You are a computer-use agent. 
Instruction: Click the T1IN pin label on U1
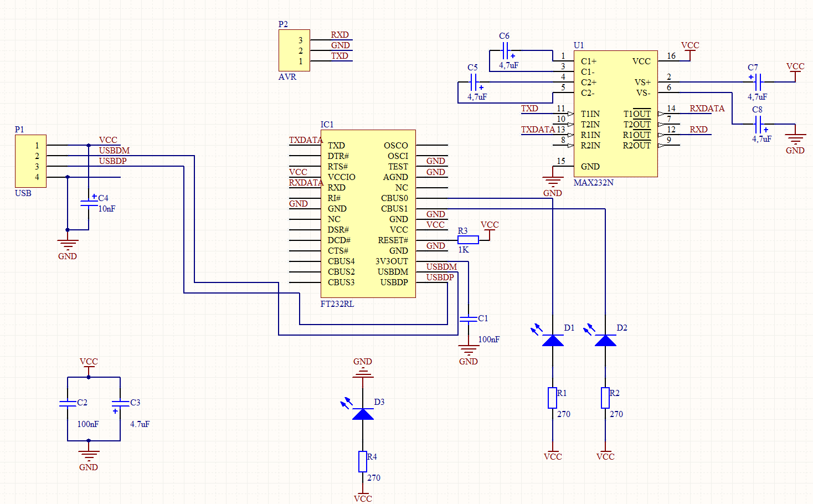pyautogui.click(x=590, y=114)
